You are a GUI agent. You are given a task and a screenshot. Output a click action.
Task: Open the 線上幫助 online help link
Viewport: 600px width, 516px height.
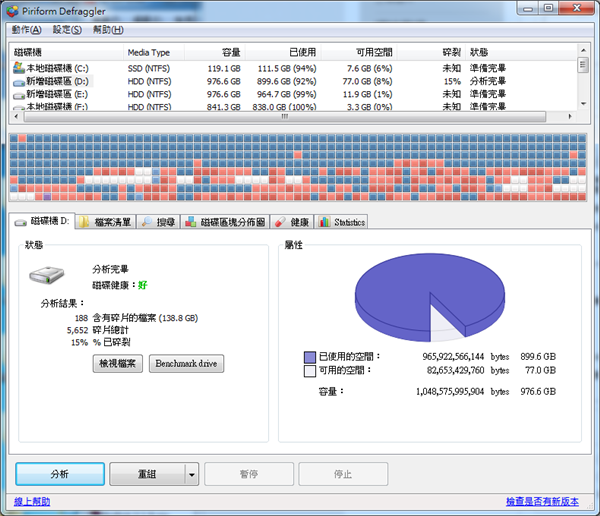(30, 502)
